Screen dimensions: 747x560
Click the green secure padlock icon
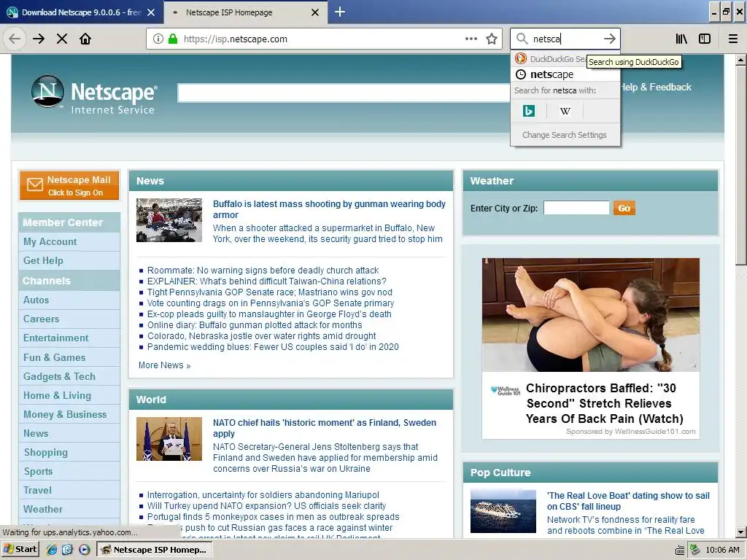(x=173, y=39)
